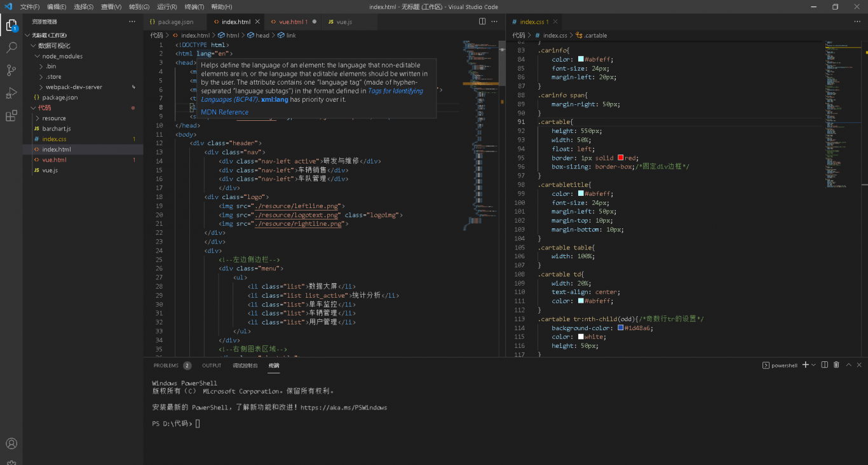Open Explorer panel more actions (ellipsis)
This screenshot has height=465, width=868.
(x=132, y=22)
